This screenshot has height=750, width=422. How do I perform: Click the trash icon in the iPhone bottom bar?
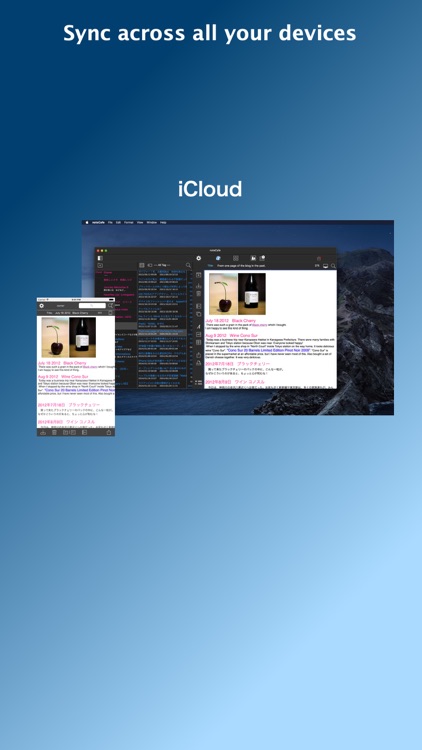54,432
